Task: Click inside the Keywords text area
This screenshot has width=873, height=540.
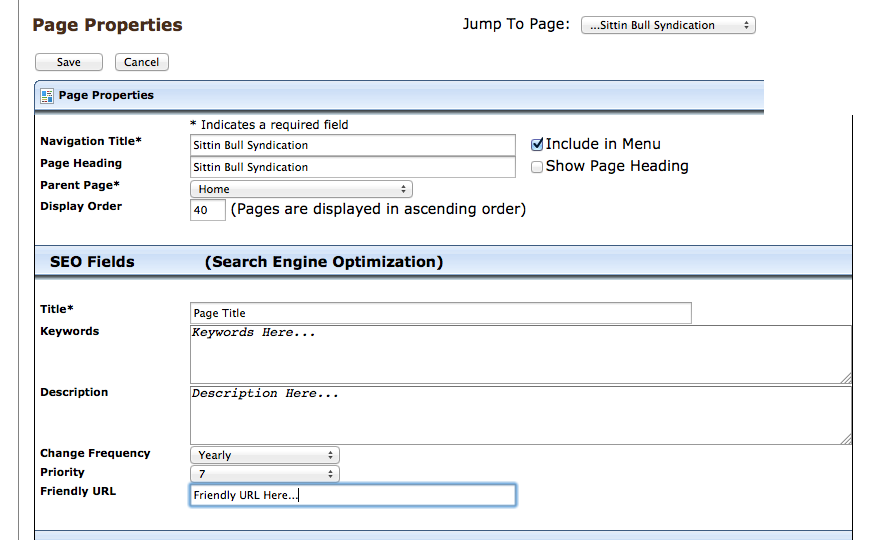Action: click(x=521, y=355)
